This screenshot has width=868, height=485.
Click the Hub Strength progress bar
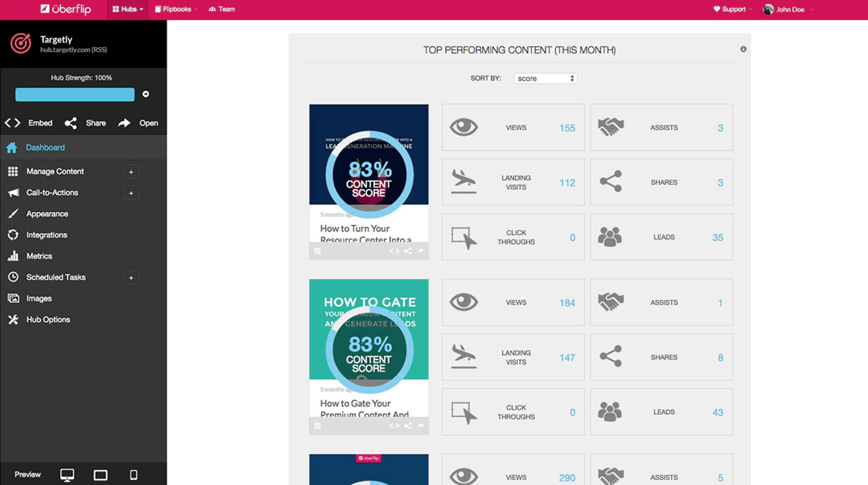pyautogui.click(x=75, y=95)
